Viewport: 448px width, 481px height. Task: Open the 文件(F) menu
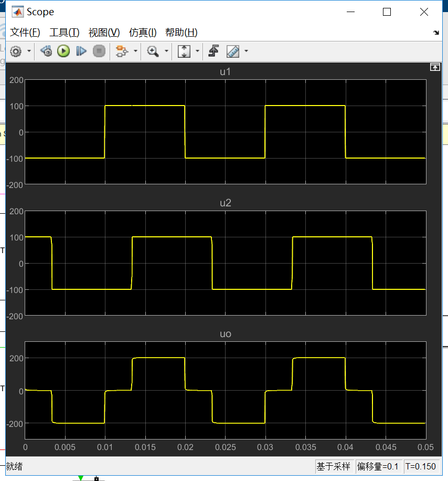coord(25,32)
